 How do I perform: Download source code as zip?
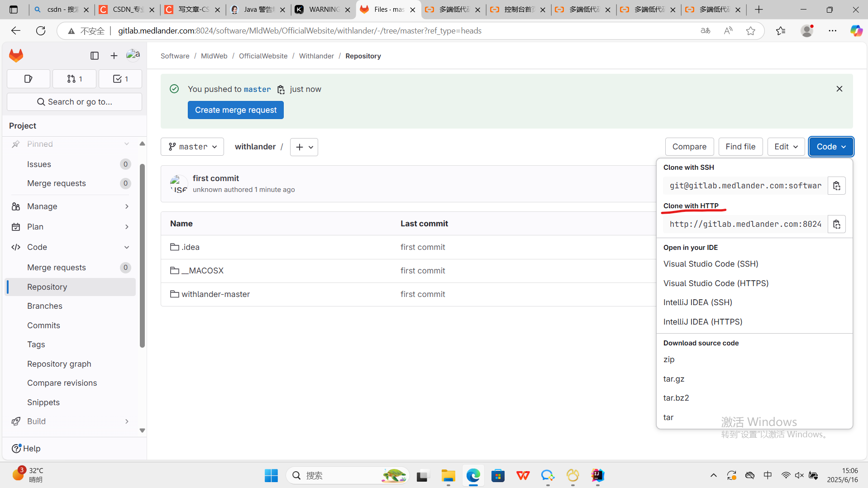coord(669,359)
